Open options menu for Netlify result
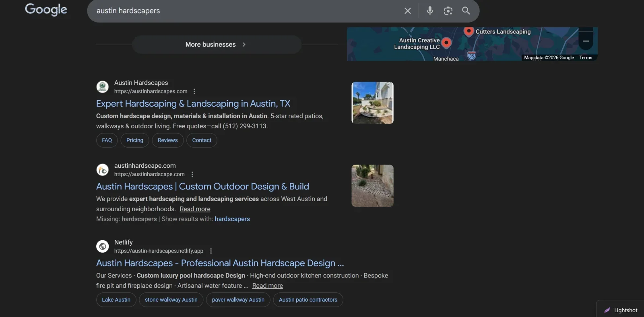 [211, 251]
